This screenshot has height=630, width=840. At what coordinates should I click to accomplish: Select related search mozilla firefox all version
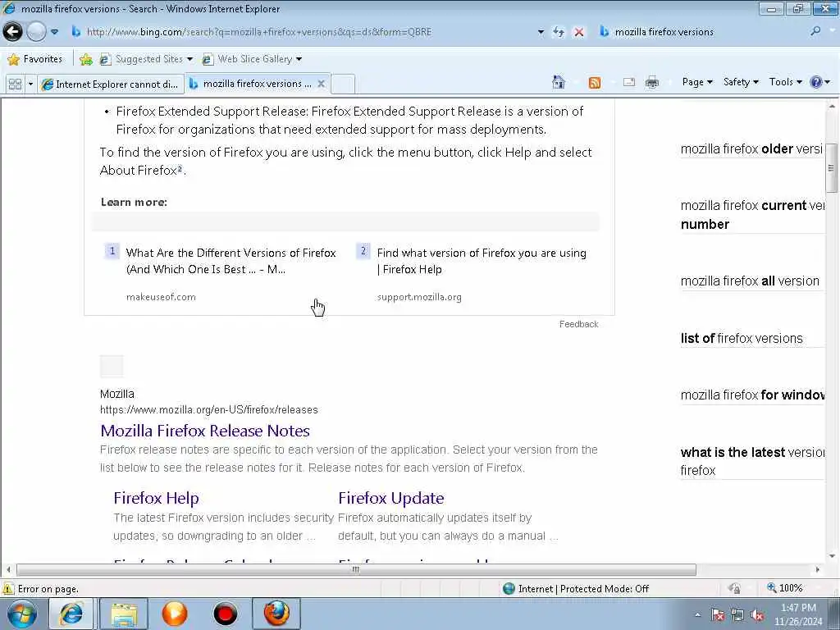(750, 281)
